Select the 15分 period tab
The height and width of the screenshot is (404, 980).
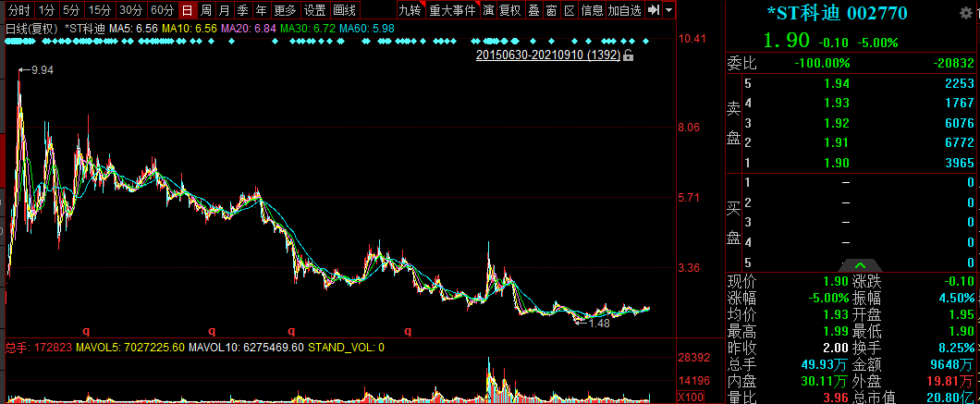pos(99,10)
